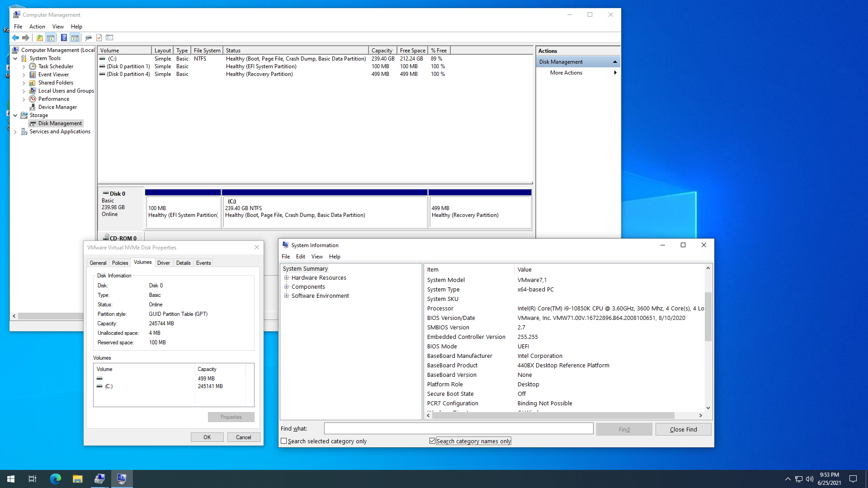Select Performance gauge icon in tree
This screenshot has width=868, height=488.
(33, 99)
